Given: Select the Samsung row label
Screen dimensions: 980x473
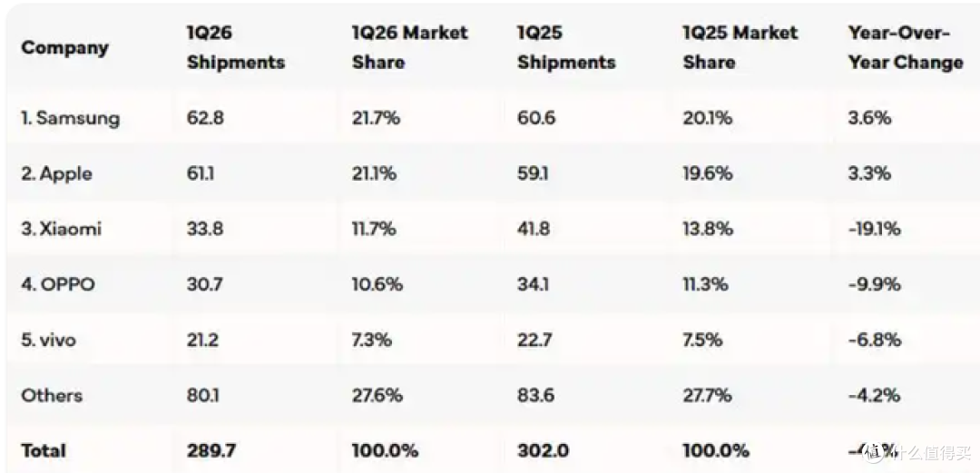Looking at the screenshot, I should pyautogui.click(x=70, y=118).
